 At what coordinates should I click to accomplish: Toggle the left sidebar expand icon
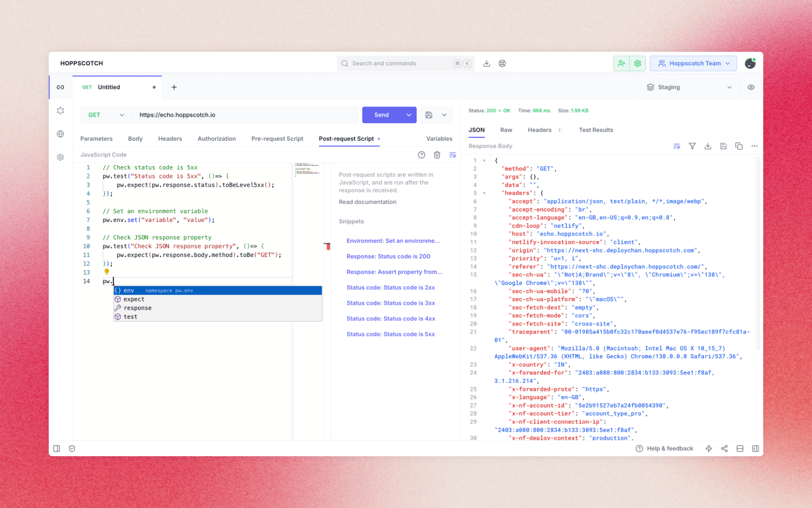click(x=57, y=449)
